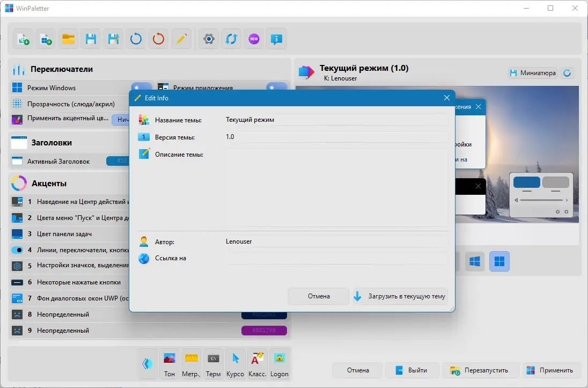This screenshot has width=588, height=388.
Task: Click the orange circular reset arrow icon
Action: click(158, 39)
